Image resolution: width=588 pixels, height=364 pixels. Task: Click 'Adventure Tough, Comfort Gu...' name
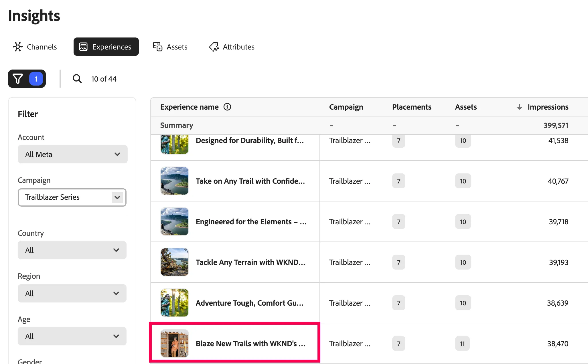coord(250,303)
